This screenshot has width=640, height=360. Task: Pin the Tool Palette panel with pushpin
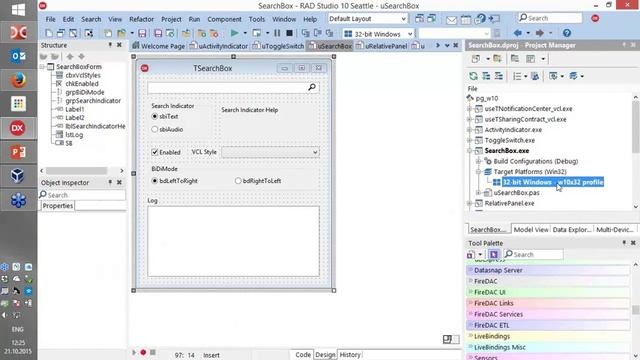click(624, 243)
